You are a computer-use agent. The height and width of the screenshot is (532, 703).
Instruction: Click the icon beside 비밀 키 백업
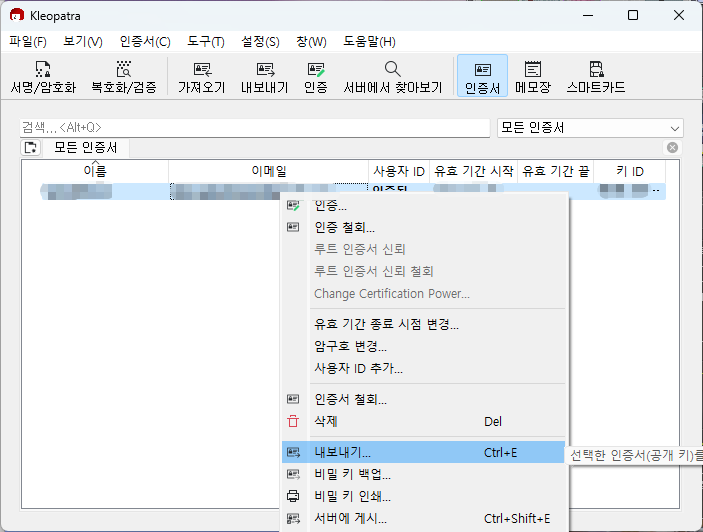tap(293, 474)
